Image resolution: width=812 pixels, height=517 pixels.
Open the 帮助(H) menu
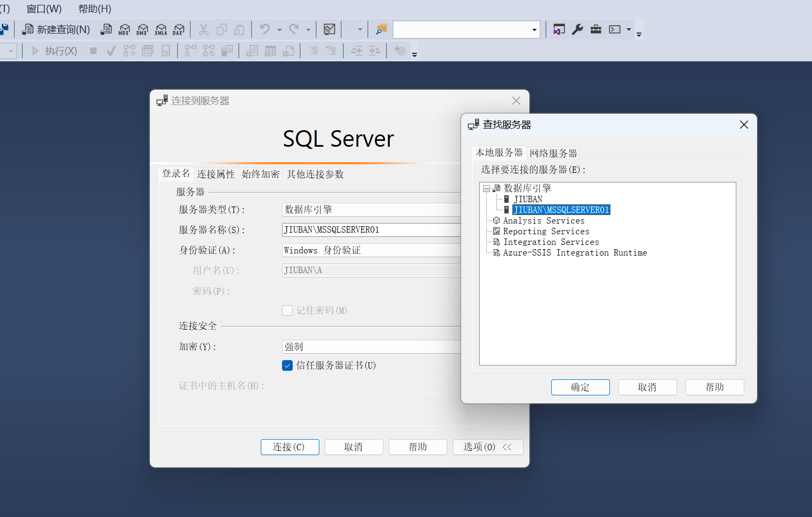coord(95,9)
